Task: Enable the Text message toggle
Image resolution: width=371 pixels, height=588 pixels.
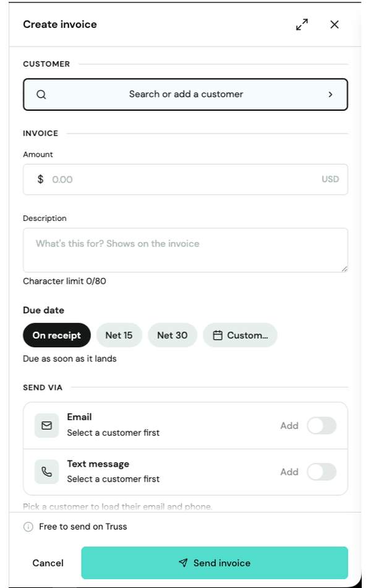Action: click(322, 472)
